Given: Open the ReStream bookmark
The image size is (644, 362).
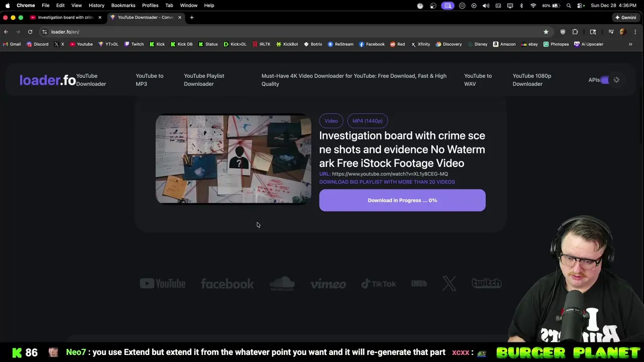Looking at the screenshot, I should click(341, 44).
